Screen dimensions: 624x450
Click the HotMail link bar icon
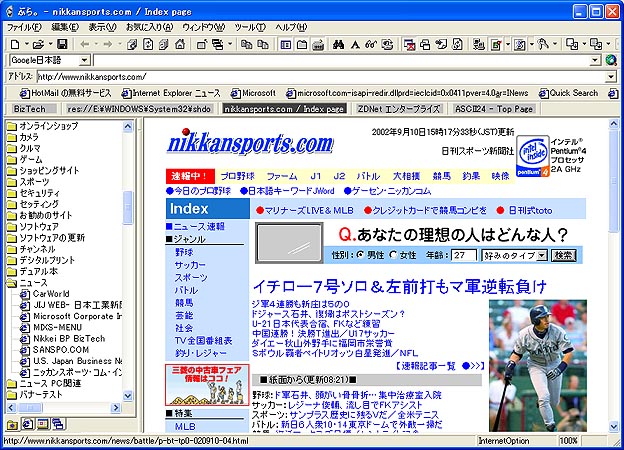[25, 94]
